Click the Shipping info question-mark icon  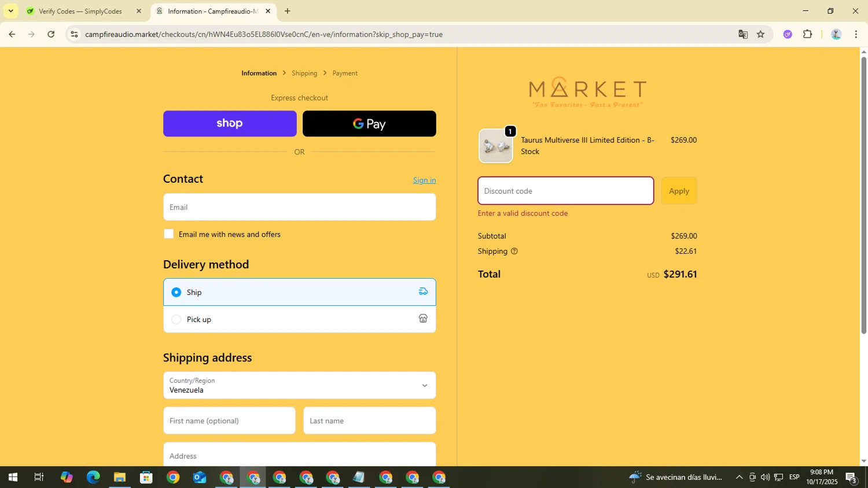coord(514,252)
